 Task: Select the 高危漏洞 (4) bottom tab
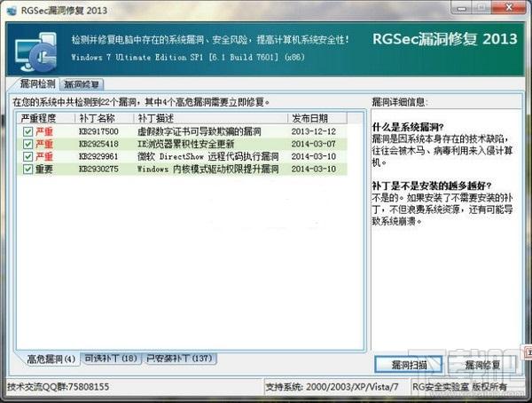pos(49,359)
